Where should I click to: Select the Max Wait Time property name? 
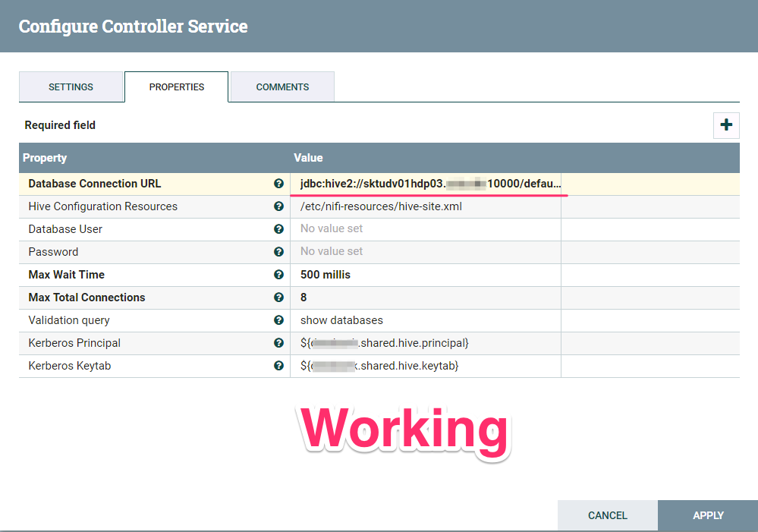67,275
